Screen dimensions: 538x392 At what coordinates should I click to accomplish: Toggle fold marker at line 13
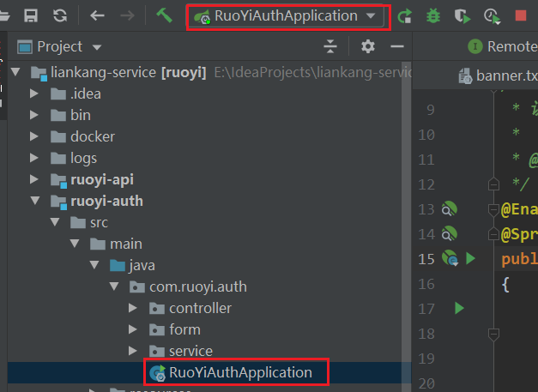493,209
